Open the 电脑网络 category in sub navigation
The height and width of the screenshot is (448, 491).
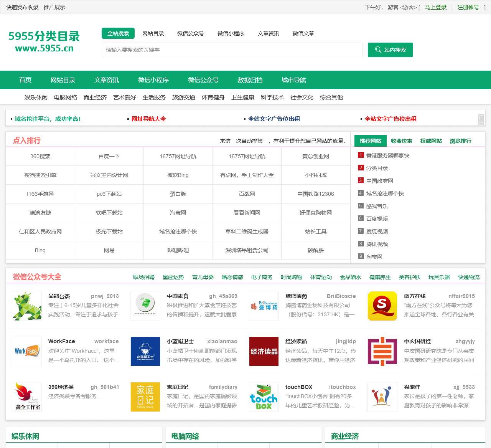(66, 97)
